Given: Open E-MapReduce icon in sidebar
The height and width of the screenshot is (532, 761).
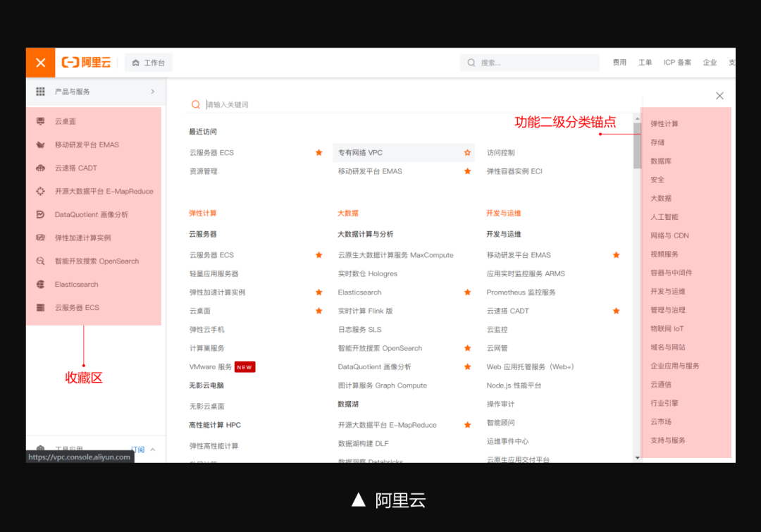Looking at the screenshot, I should point(40,191).
